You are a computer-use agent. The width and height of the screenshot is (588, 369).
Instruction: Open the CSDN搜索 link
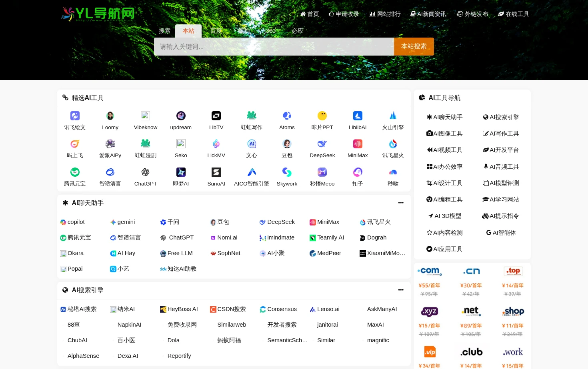click(228, 309)
